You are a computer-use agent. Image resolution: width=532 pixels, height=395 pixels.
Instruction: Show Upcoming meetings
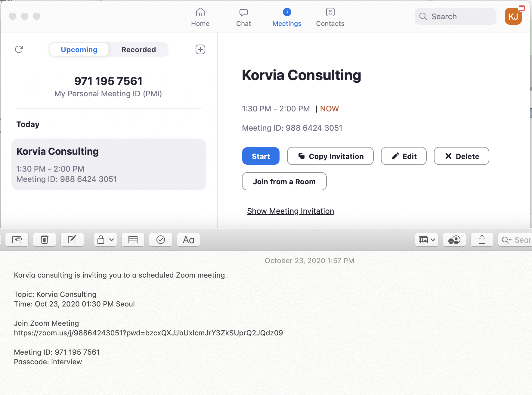[79, 49]
